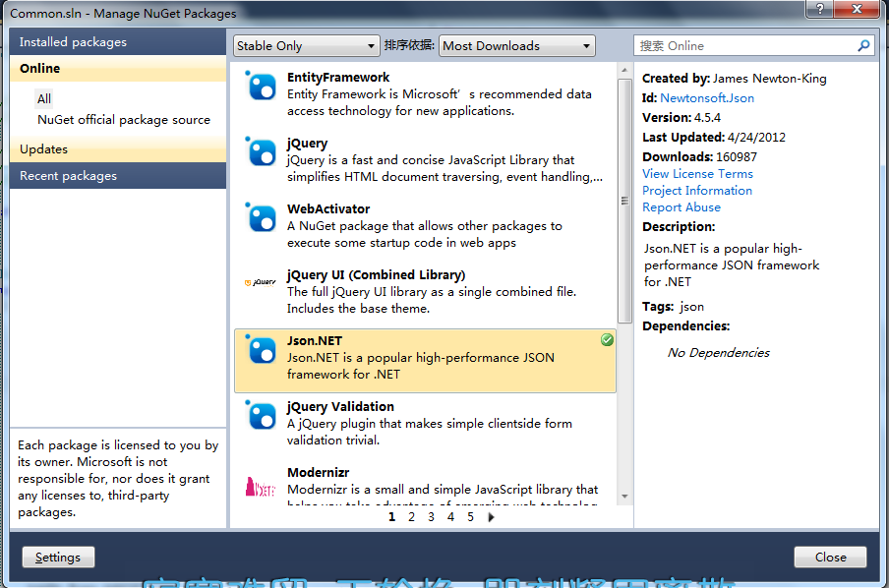Click the Tags json text

coord(673,307)
